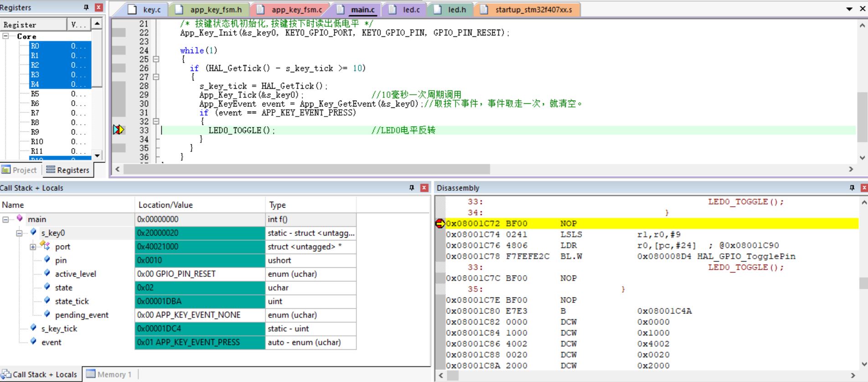Switch to Registers panel tab
This screenshot has width=868, height=382.
[68, 170]
